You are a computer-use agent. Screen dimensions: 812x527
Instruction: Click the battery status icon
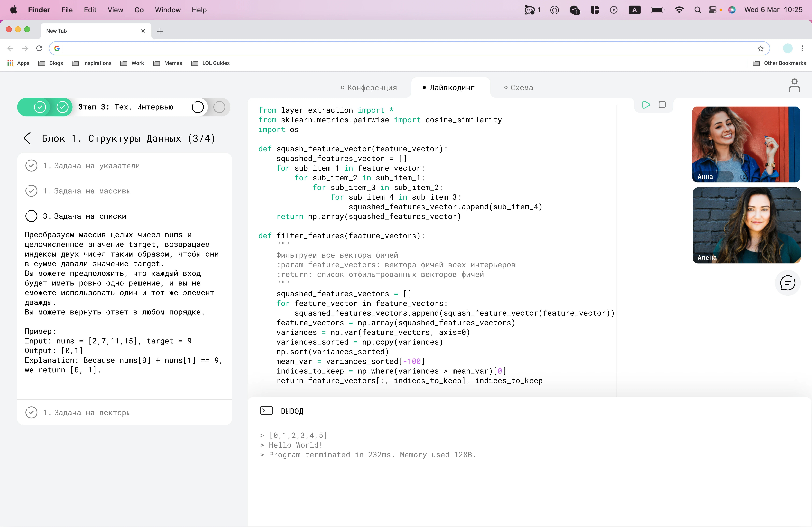pyautogui.click(x=657, y=10)
